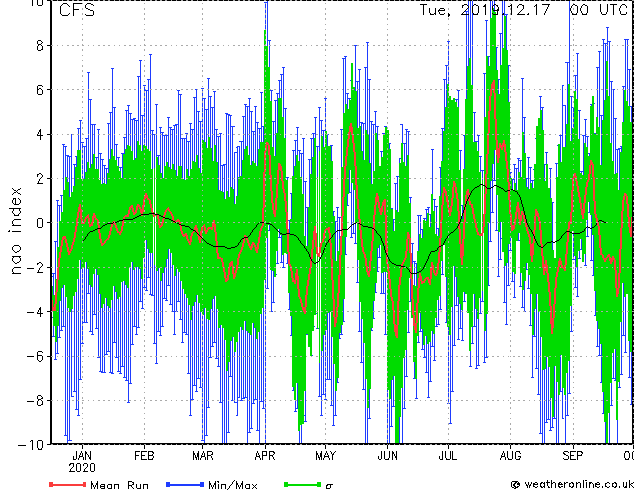This screenshot has width=634, height=490.
Task: Click the SEP month label
Action: point(573,456)
